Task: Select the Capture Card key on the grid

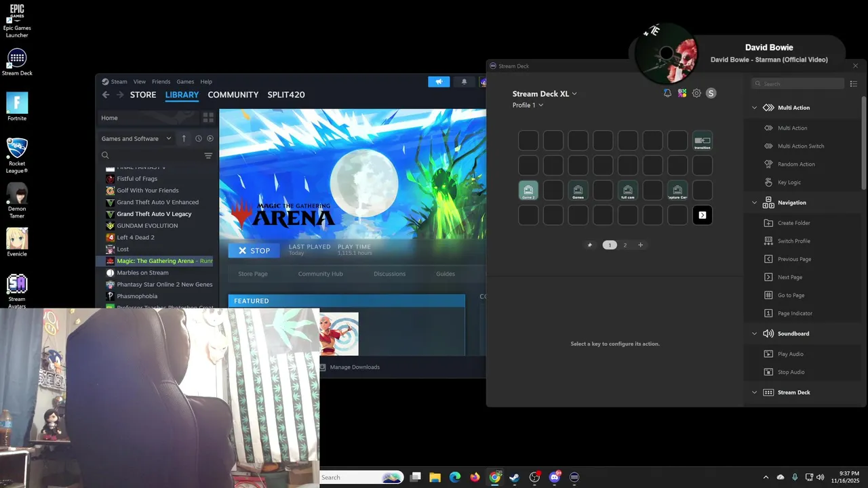Action: (677, 190)
